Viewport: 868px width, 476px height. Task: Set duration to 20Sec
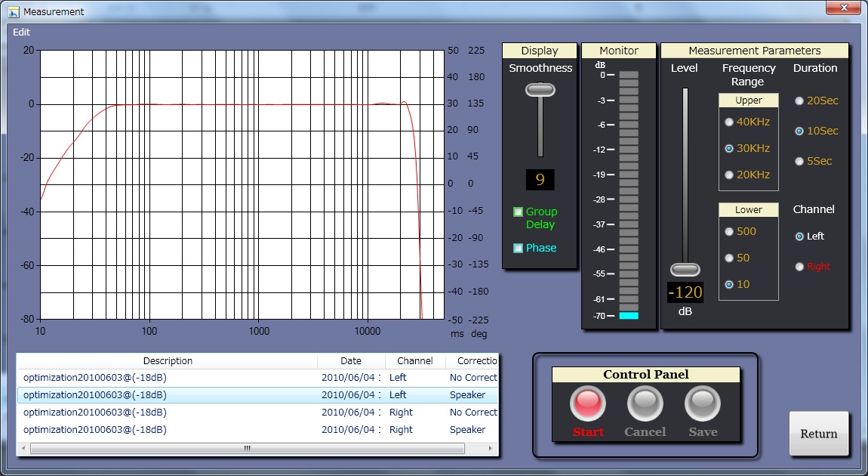pos(799,100)
